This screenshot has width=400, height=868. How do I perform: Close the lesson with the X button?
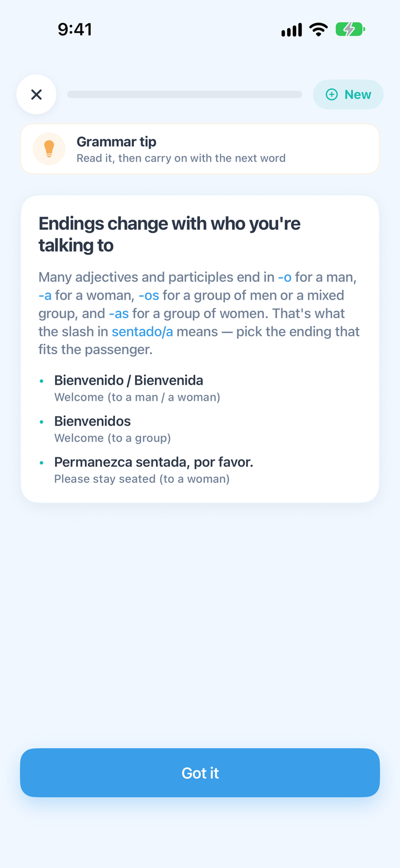tap(36, 94)
